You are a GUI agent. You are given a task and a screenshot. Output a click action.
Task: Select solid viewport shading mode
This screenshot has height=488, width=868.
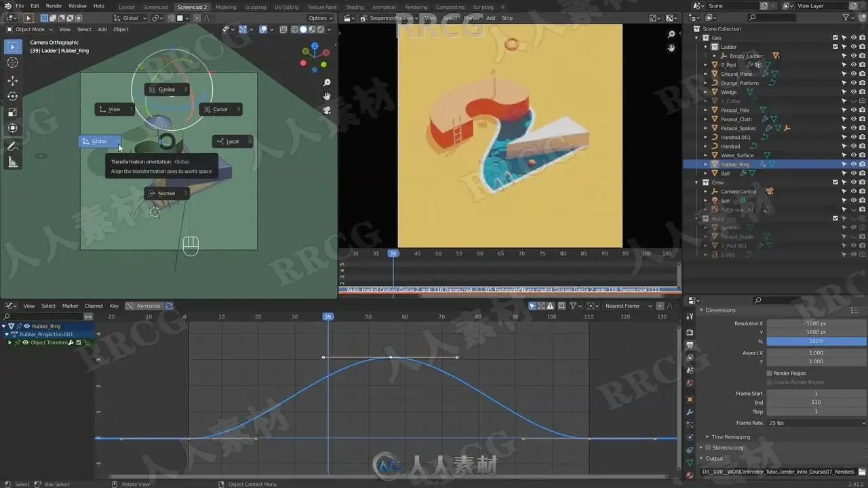click(303, 29)
